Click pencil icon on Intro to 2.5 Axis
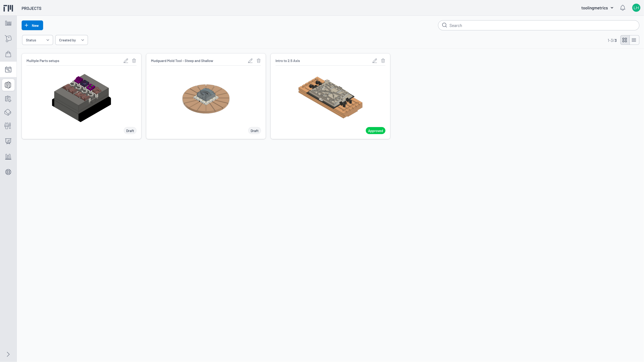The width and height of the screenshot is (644, 362). 374,61
